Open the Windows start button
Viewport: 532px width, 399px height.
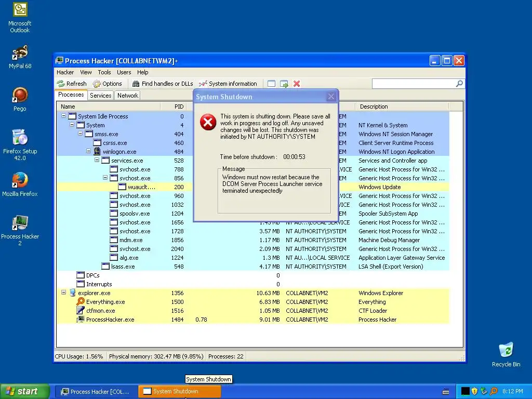tap(24, 391)
